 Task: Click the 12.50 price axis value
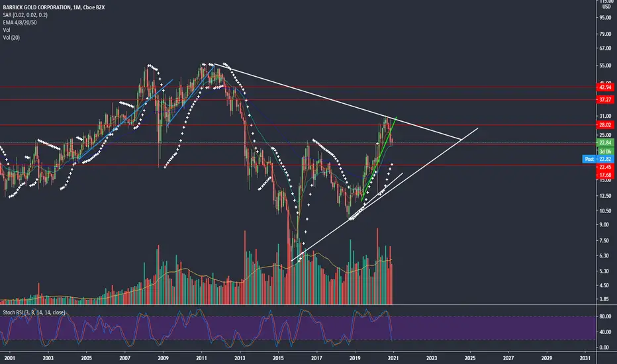605,196
